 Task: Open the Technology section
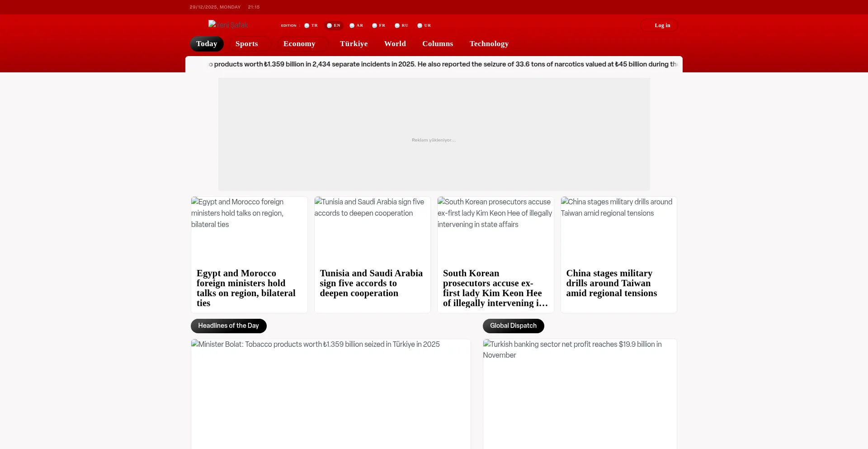pos(489,44)
